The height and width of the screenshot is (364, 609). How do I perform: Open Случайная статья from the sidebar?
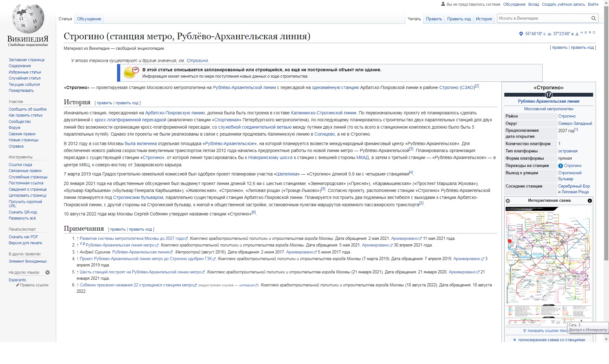coord(24,78)
